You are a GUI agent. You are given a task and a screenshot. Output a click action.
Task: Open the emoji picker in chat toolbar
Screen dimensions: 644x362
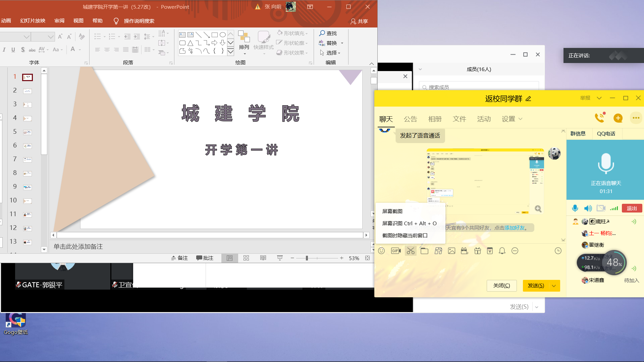click(381, 251)
